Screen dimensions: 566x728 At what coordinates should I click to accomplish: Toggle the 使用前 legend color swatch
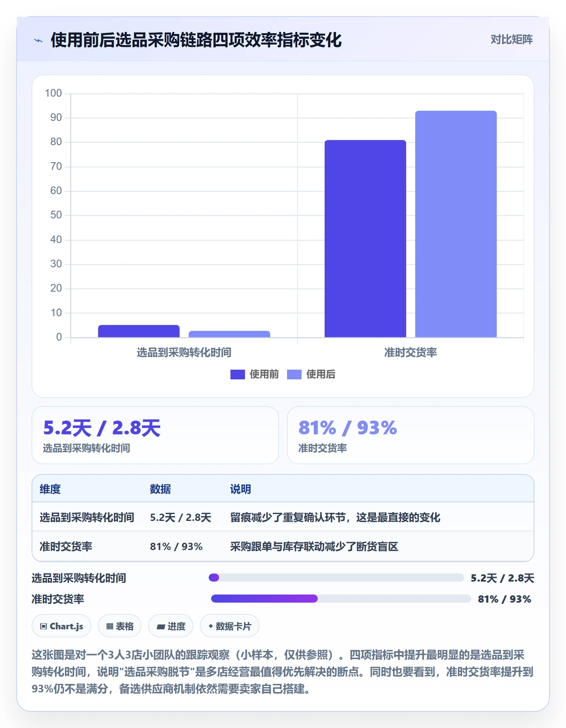point(237,375)
